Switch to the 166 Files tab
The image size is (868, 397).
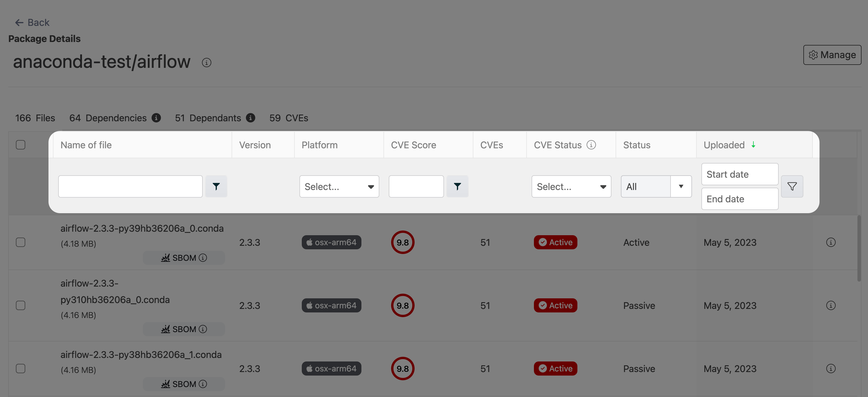[x=35, y=118]
